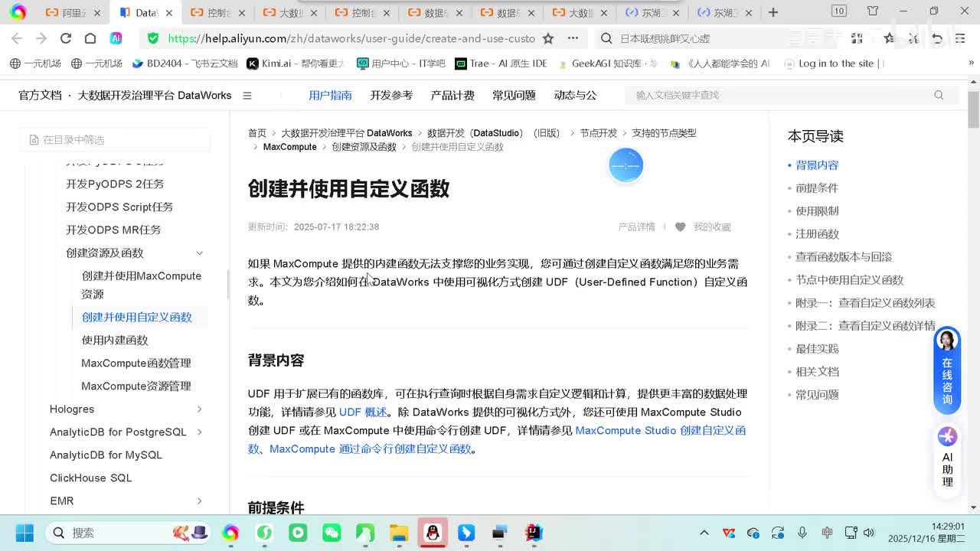The height and width of the screenshot is (551, 980).
Task: Open 开发ODPS Script任务 in sidebar
Action: (x=119, y=207)
